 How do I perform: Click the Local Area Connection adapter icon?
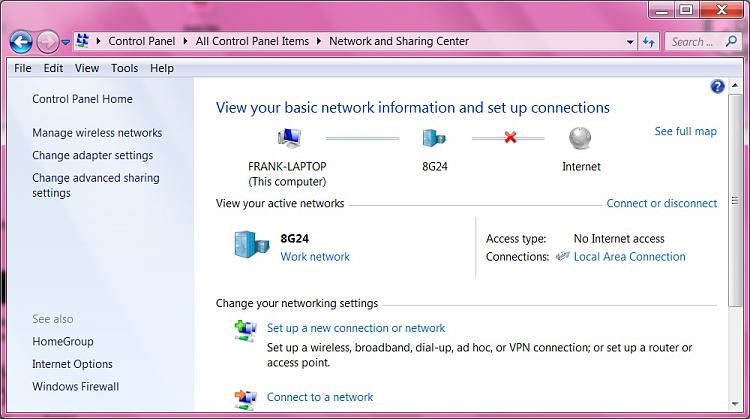pos(562,256)
